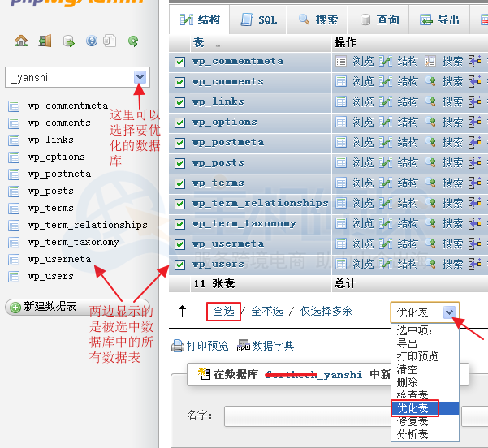Open the wp_usermeta table name link
Viewport: 488px width, 448px height.
(228, 243)
